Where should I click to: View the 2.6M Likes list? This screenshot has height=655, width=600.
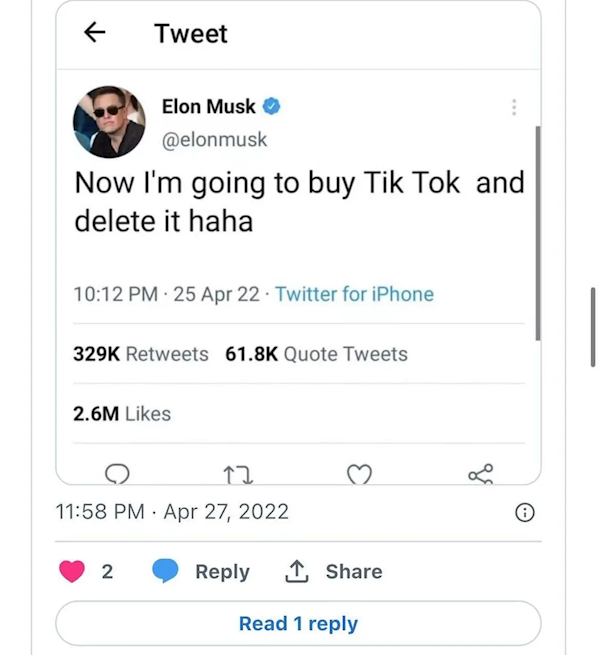122,413
